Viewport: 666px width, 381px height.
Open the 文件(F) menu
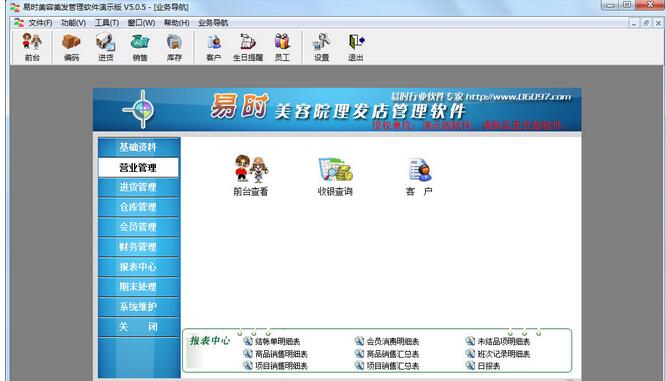point(40,23)
